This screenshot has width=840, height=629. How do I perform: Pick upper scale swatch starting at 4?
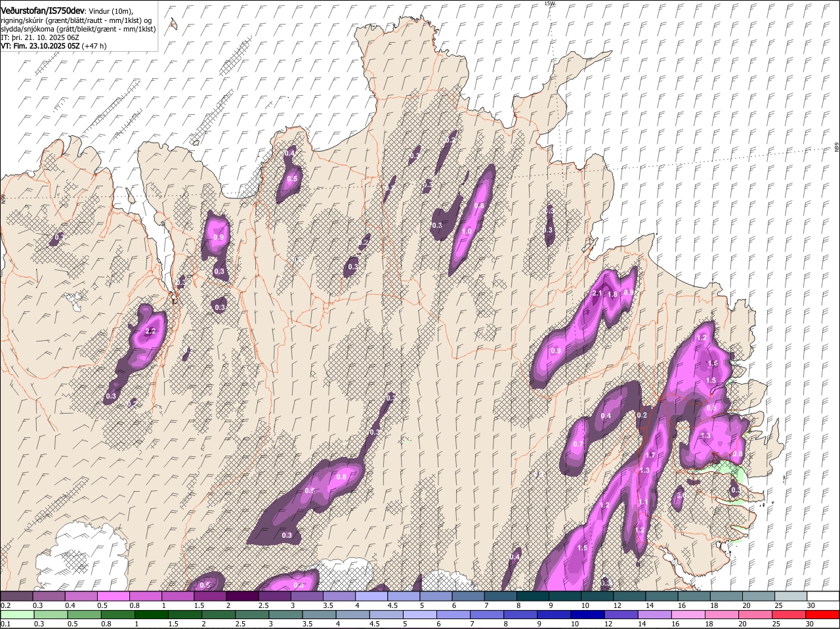371,596
